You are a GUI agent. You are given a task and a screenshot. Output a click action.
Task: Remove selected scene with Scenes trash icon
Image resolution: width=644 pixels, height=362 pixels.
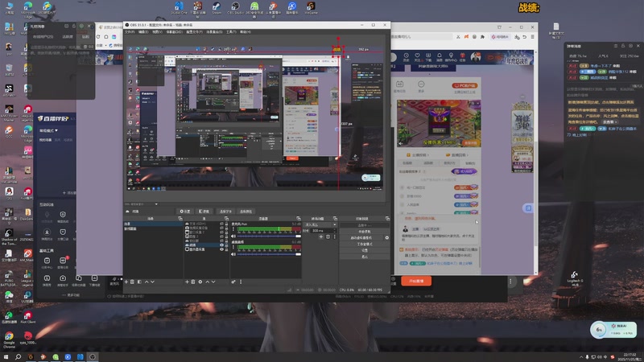click(x=132, y=282)
